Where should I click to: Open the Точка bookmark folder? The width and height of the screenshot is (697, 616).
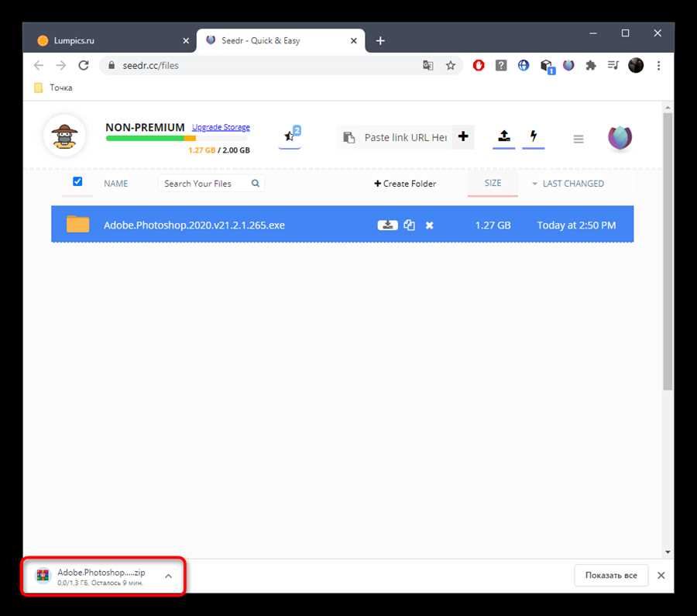pos(53,88)
